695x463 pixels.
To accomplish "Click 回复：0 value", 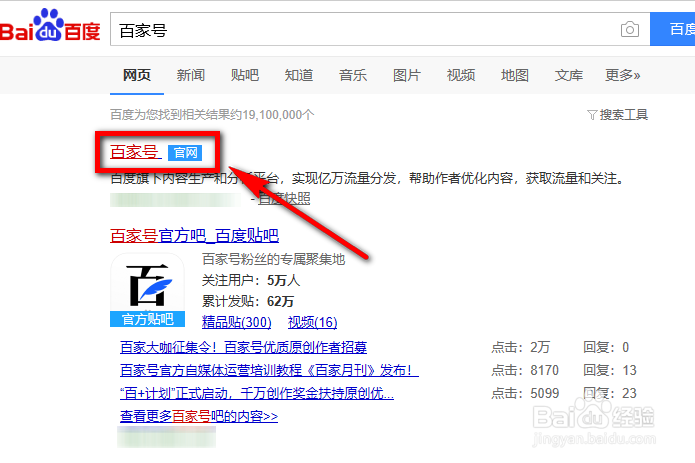I will 606,347.
